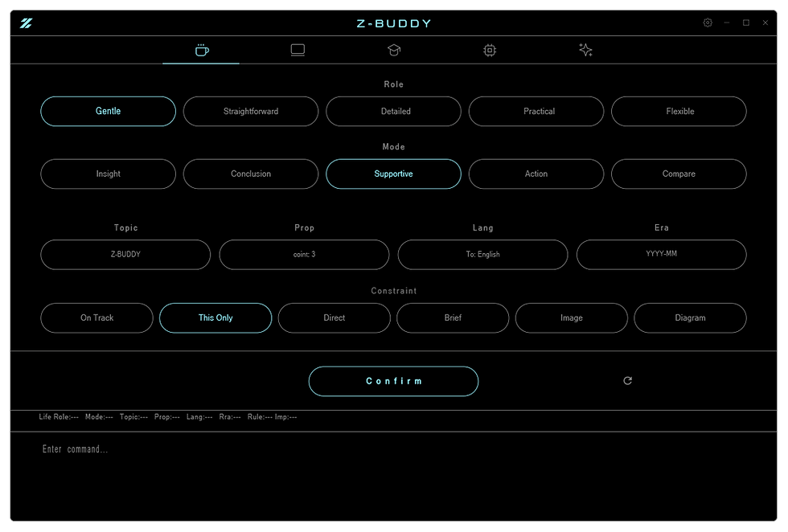The height and width of the screenshot is (532, 788).
Task: Switch to the laptop tab icon
Action: 298,51
